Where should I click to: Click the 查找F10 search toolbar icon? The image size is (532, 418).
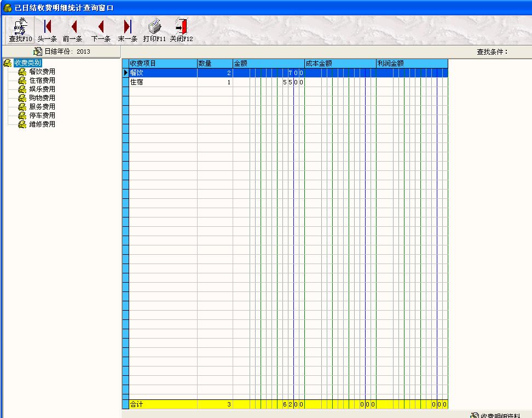coord(20,30)
